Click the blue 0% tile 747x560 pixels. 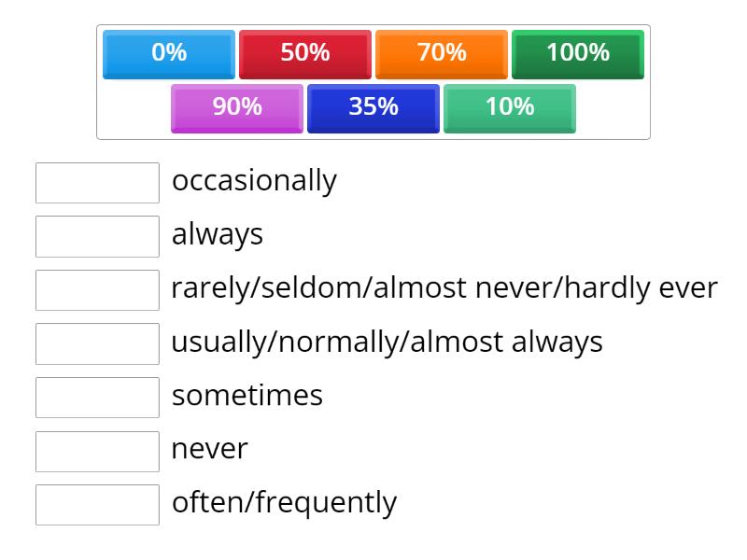coord(169,53)
